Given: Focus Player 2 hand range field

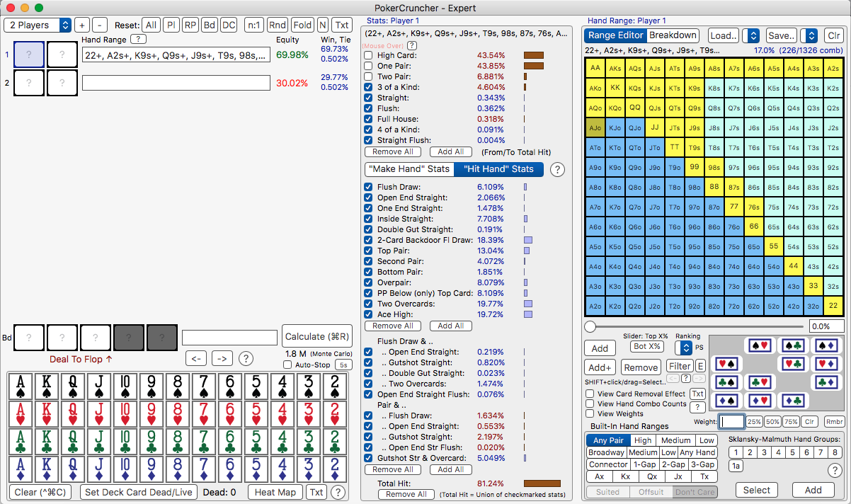Looking at the screenshot, I should pyautogui.click(x=176, y=83).
